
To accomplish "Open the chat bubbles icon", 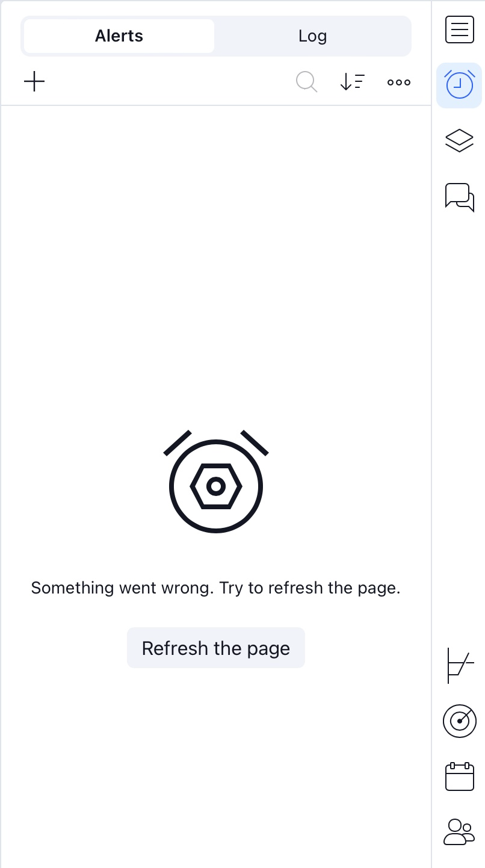I will (459, 197).
